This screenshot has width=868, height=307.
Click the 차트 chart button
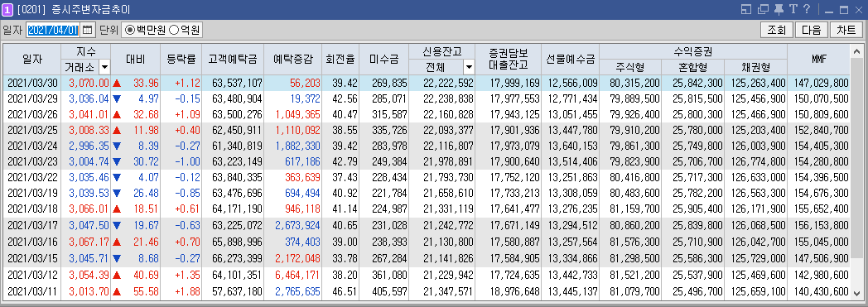(847, 30)
